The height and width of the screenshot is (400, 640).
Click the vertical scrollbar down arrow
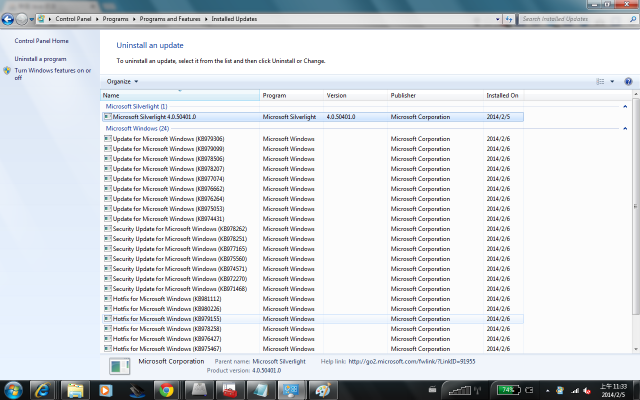[x=636, y=349]
